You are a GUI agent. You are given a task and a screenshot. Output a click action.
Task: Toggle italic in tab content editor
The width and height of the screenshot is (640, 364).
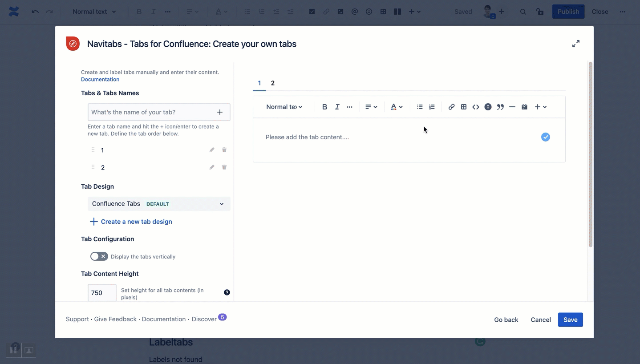tap(337, 107)
